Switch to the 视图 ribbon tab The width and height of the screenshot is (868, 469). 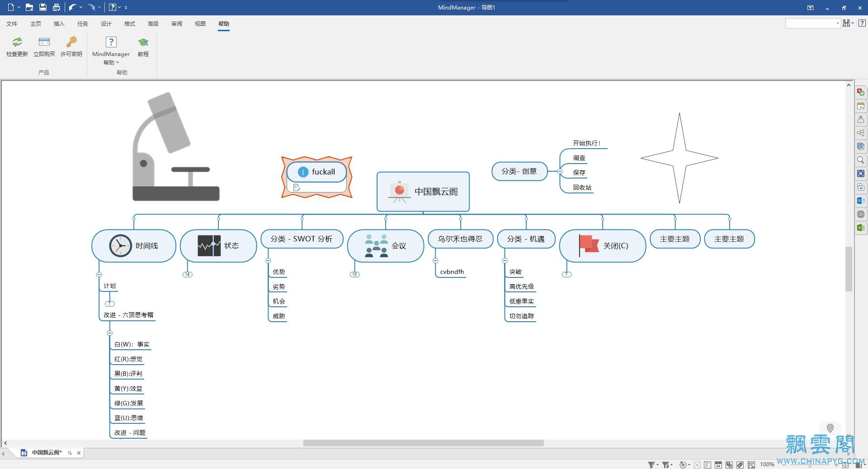click(200, 23)
